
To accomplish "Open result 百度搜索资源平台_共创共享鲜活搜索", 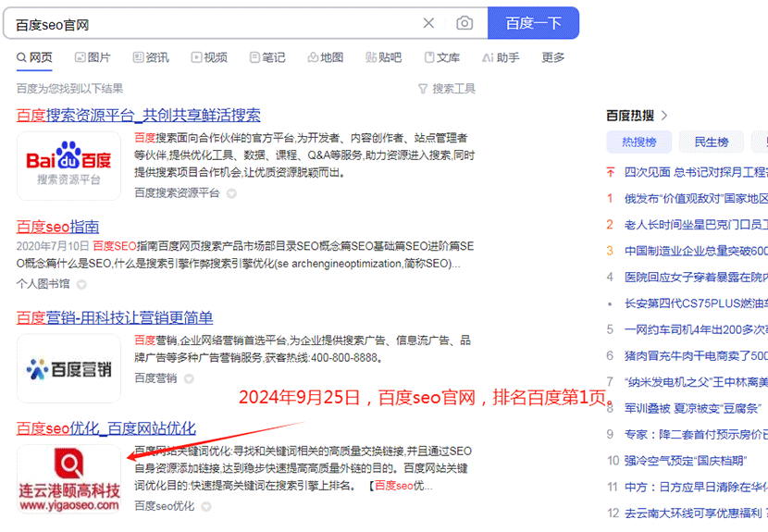I will [x=139, y=115].
